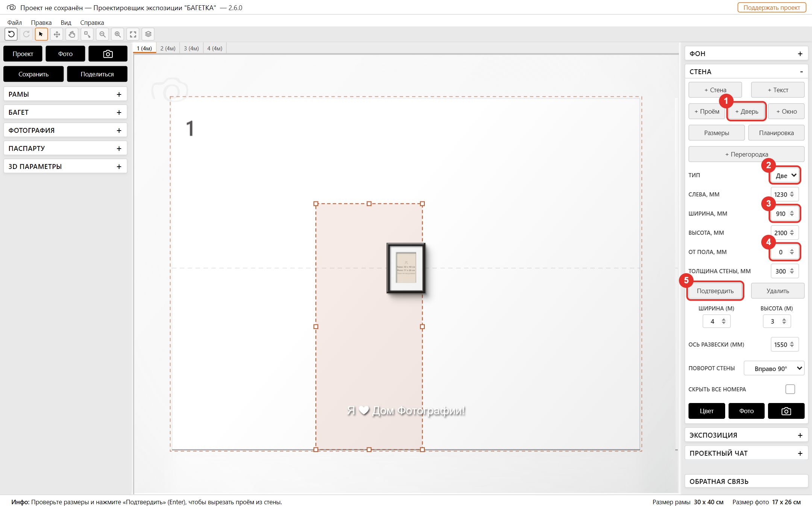Expand the Фон panel
This screenshot has width=812, height=508.
click(746, 53)
